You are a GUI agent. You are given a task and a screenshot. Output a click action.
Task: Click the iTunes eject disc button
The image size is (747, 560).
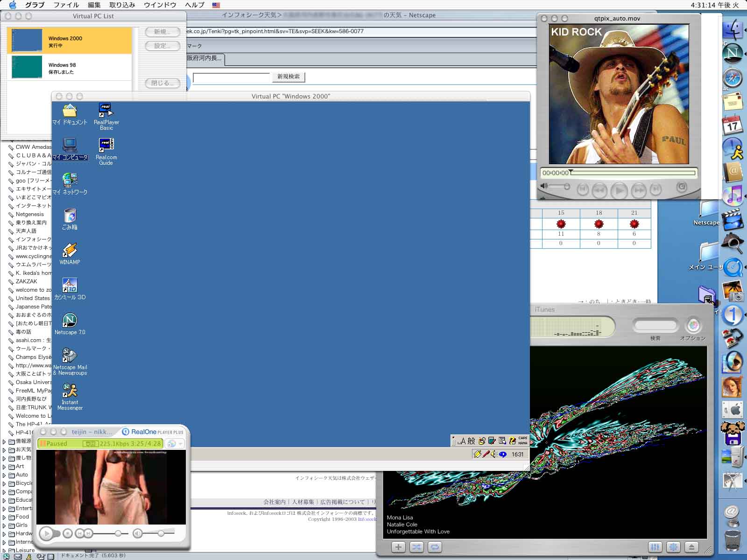tap(691, 547)
